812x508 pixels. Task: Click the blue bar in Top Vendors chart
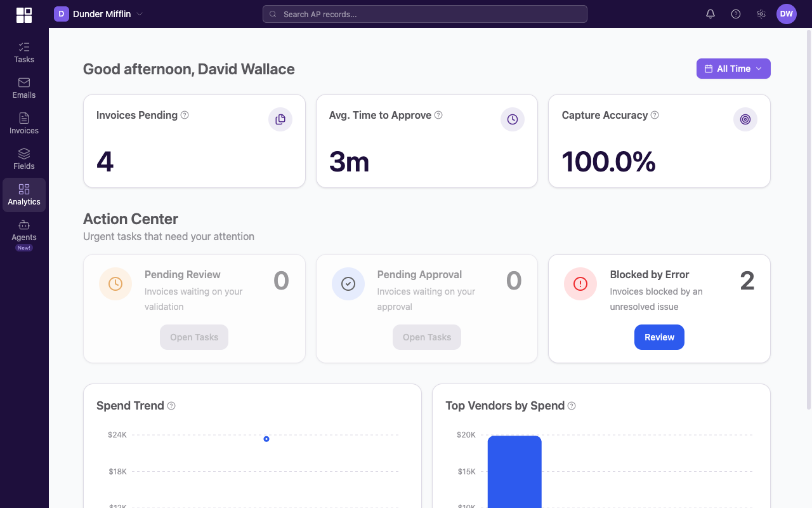(514, 472)
